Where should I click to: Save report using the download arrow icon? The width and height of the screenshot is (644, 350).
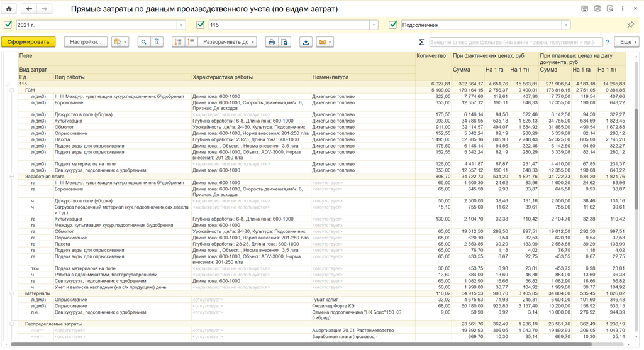tap(306, 42)
